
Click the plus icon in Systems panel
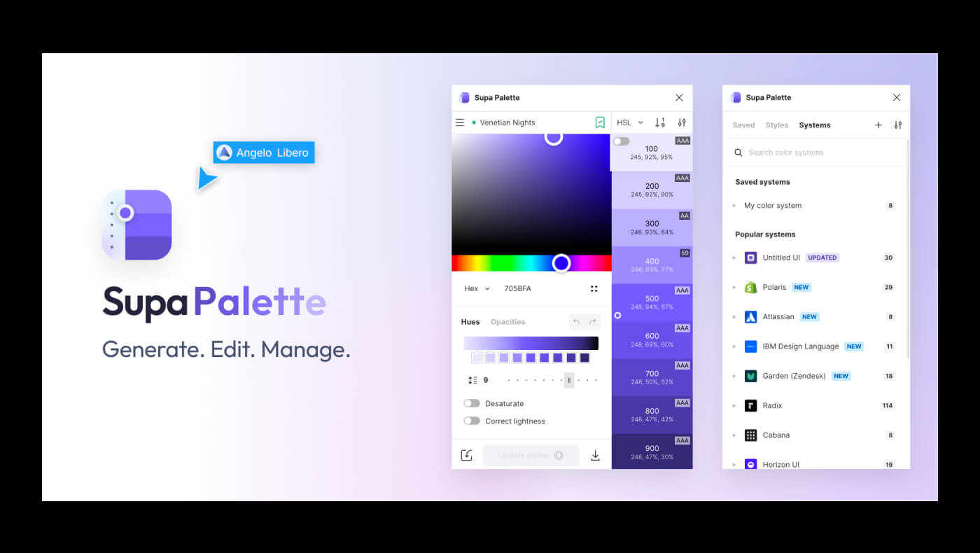[878, 125]
